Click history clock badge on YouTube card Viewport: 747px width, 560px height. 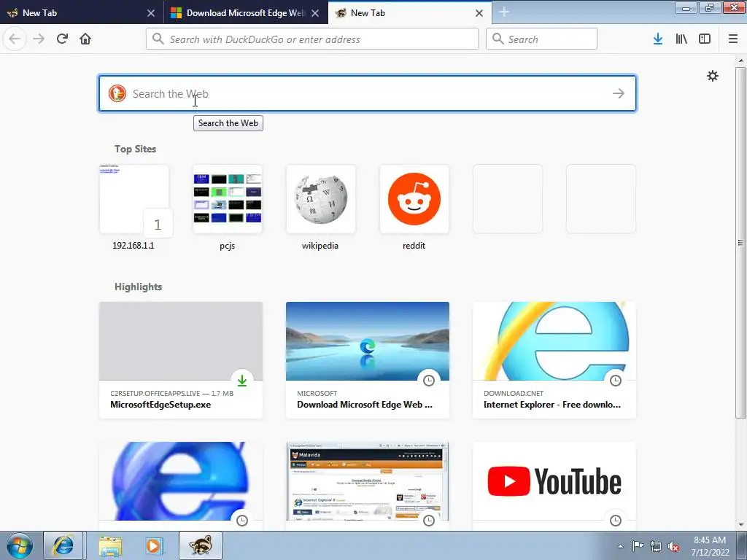pos(616,520)
